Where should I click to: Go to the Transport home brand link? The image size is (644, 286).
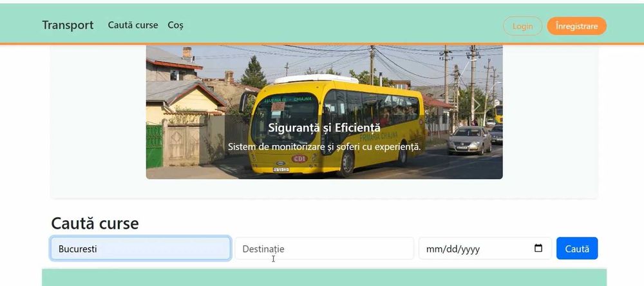click(68, 25)
